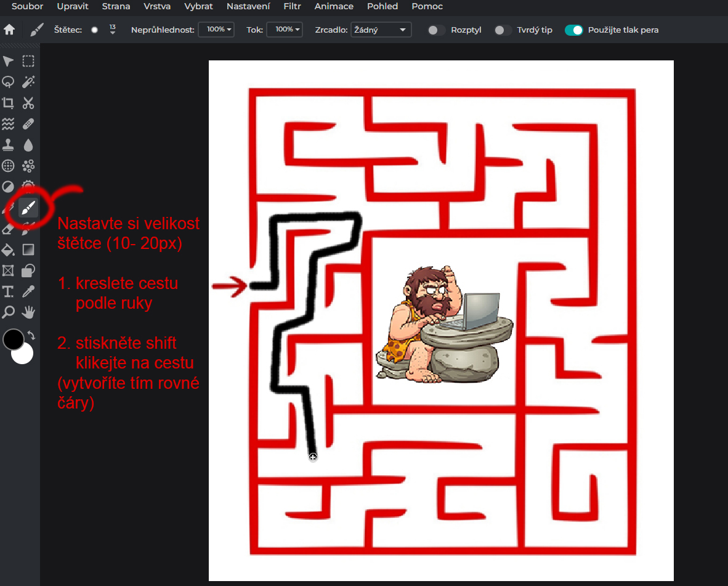Open the Tok 100% dropdown

[285, 30]
